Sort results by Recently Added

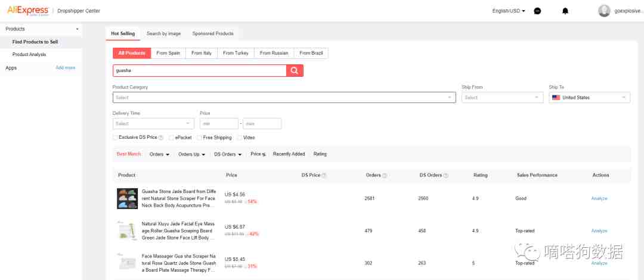289,154
